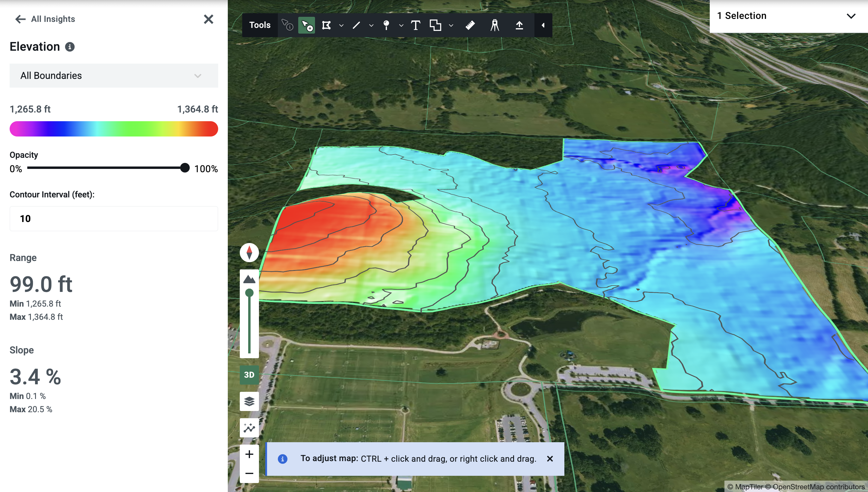Open the survey tripod tool
The image size is (868, 492).
coord(495,25)
